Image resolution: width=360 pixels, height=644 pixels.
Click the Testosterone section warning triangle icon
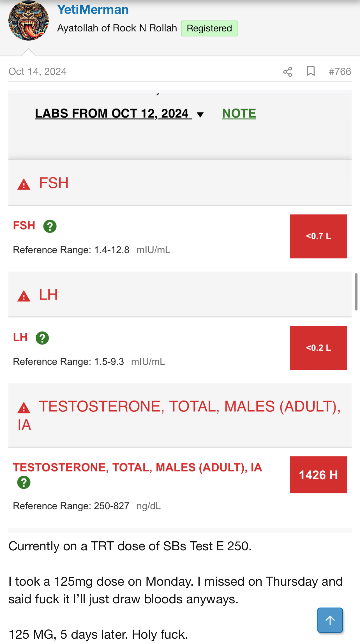(x=24, y=408)
